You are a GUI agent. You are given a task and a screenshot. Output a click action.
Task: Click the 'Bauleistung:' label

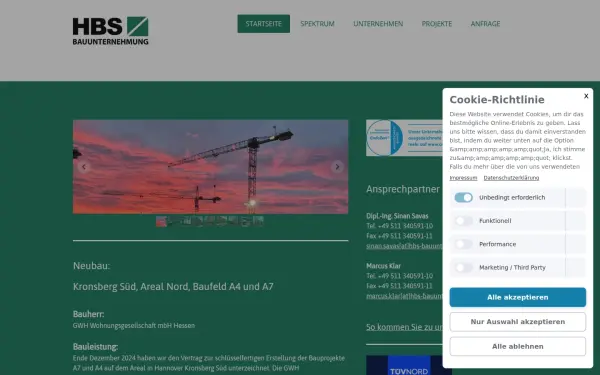95,347
